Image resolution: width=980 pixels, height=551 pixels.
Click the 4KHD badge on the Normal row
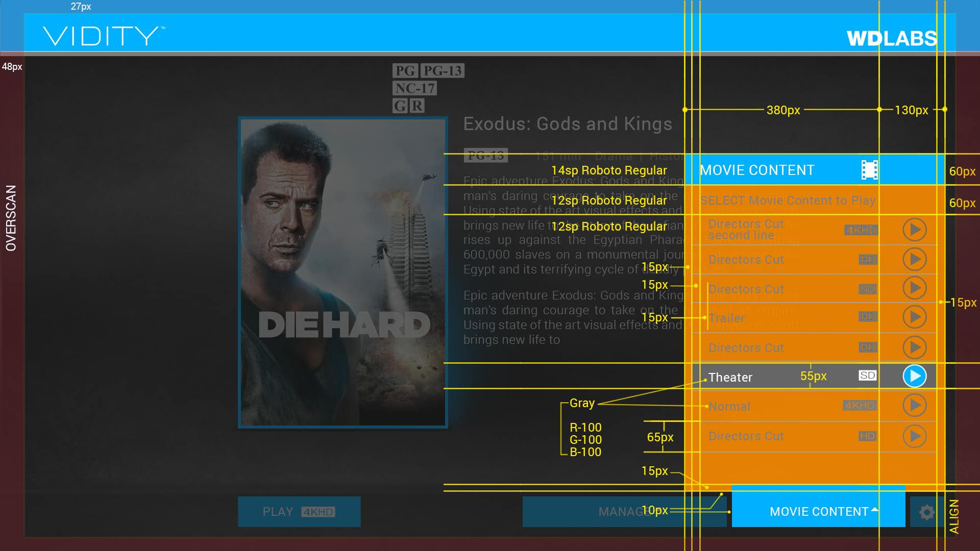pyautogui.click(x=860, y=406)
